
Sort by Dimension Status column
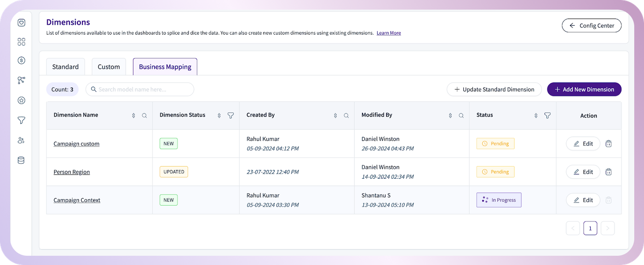point(219,116)
